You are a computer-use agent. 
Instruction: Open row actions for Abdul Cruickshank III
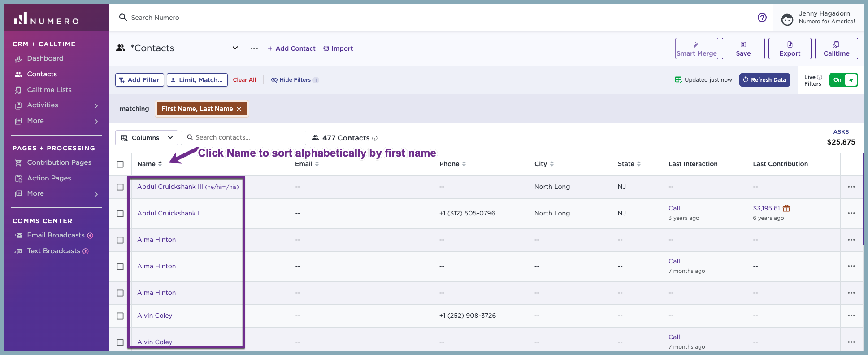(x=851, y=187)
